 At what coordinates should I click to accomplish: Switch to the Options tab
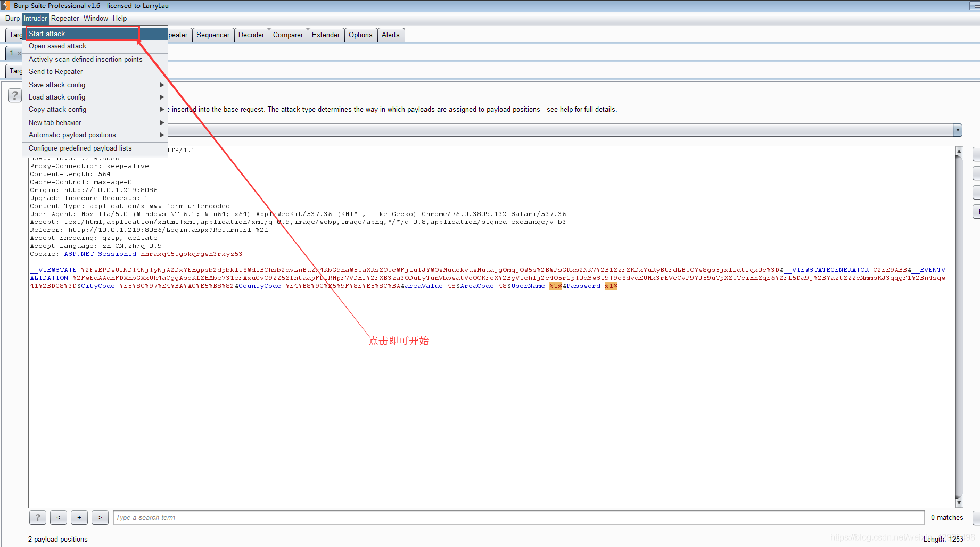(x=360, y=35)
